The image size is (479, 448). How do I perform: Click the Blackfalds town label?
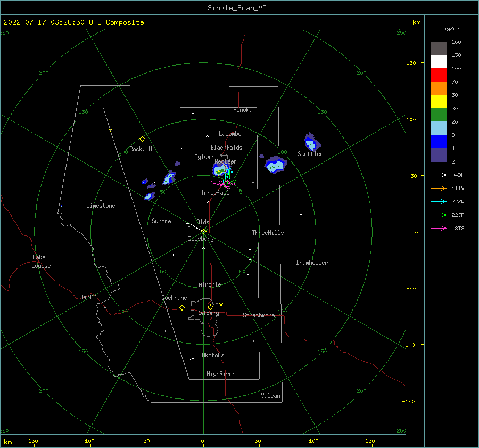tap(226, 148)
